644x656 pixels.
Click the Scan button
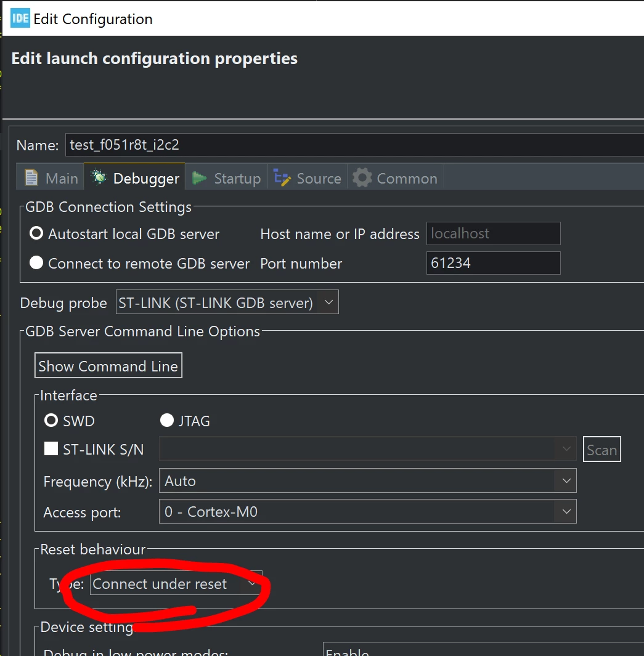601,449
